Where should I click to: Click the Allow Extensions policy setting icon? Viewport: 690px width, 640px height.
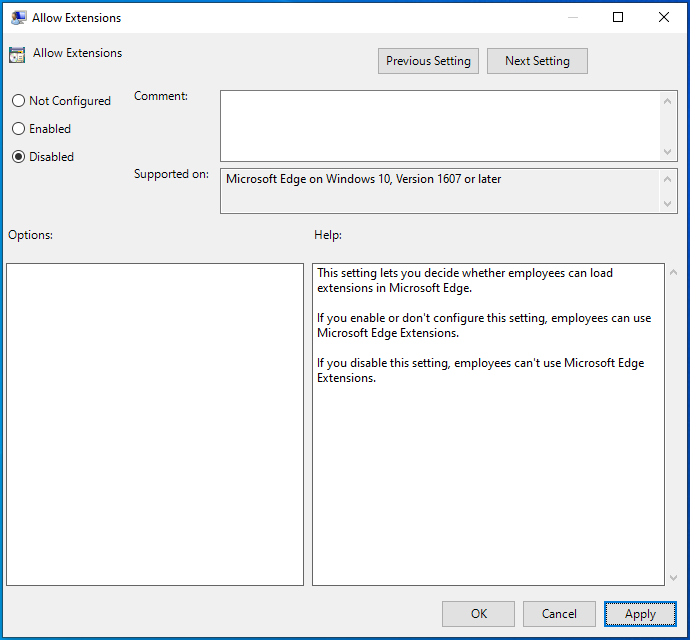pos(17,55)
